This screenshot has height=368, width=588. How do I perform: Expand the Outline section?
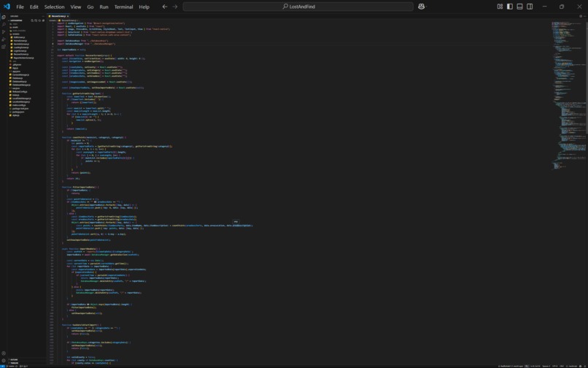[14, 359]
